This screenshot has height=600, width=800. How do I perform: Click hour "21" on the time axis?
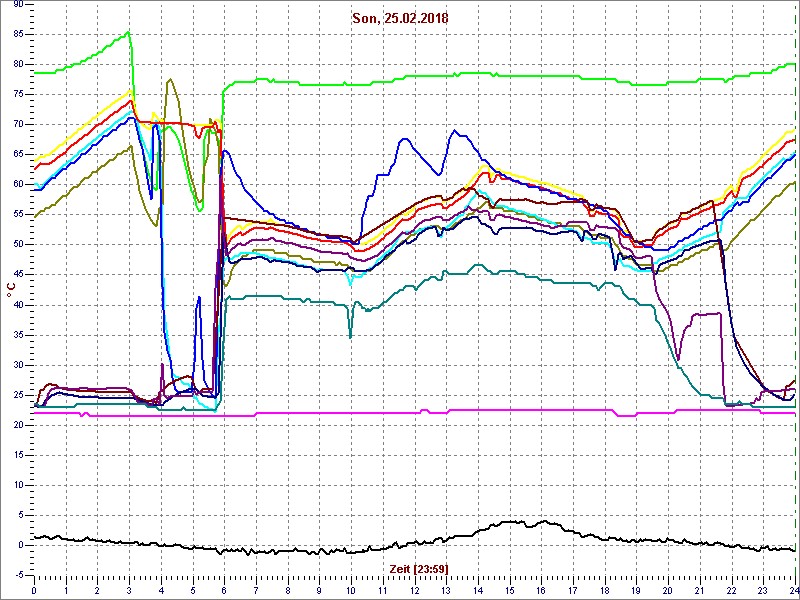coord(699,592)
